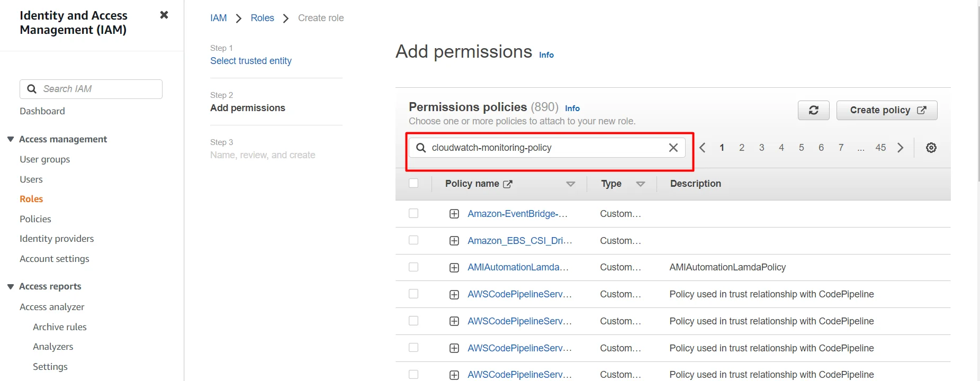Expand Amazon-EventBridge policy details
This screenshot has height=381, width=980.
(454, 214)
